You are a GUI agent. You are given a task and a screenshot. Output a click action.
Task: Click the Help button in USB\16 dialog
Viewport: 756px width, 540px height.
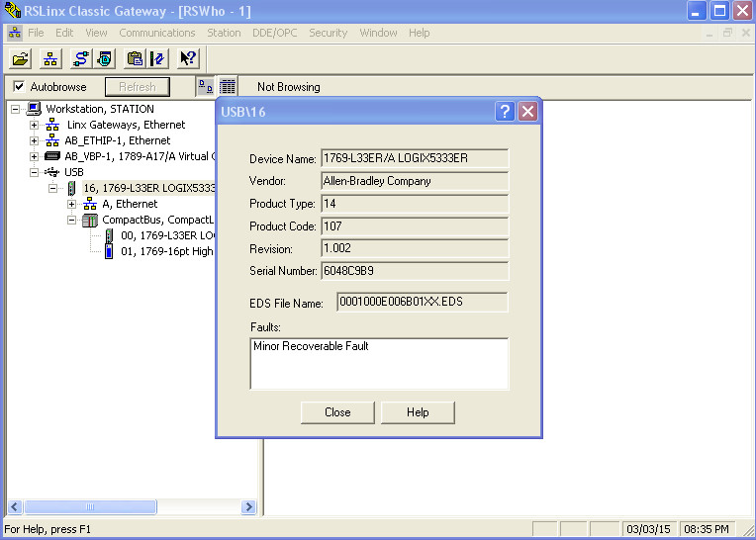pos(418,412)
